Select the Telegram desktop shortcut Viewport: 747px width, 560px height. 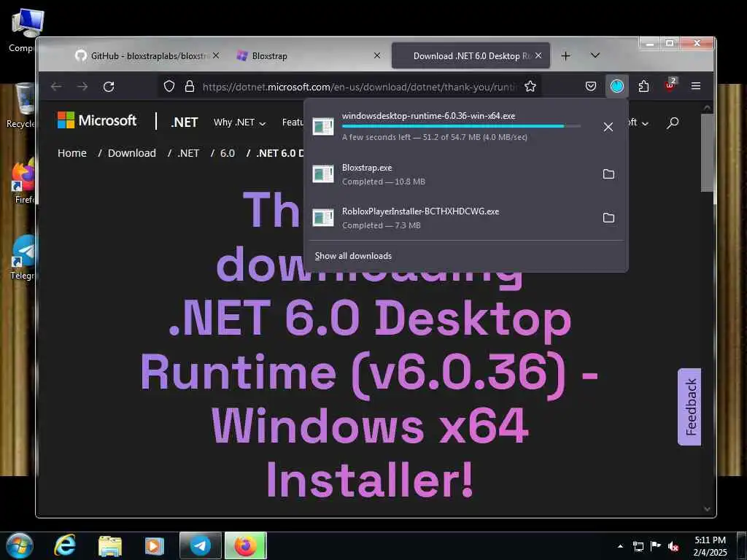pyautogui.click(x=23, y=257)
